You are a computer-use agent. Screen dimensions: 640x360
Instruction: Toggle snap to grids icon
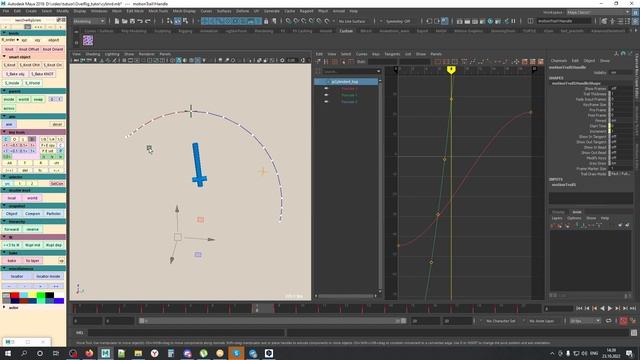click(288, 21)
